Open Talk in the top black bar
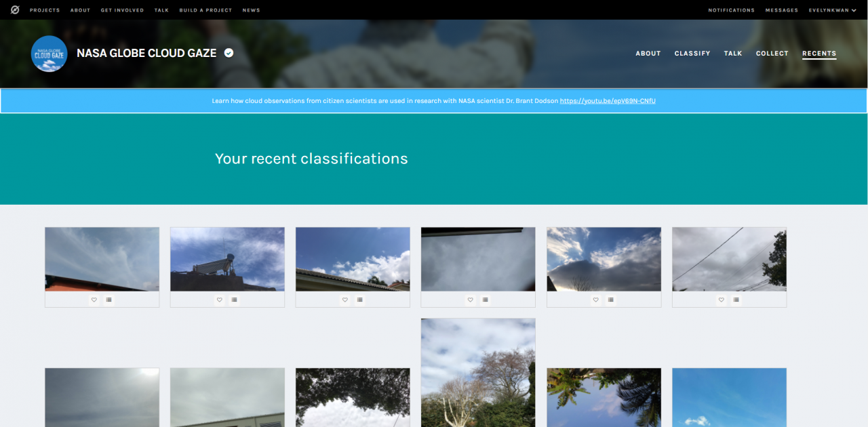Viewport: 868px width, 427px height. [161, 10]
